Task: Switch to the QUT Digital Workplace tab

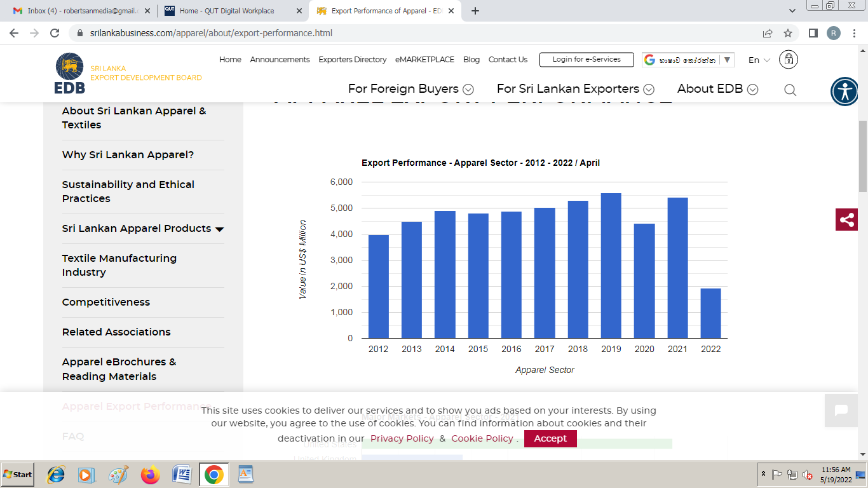Action: pyautogui.click(x=233, y=11)
